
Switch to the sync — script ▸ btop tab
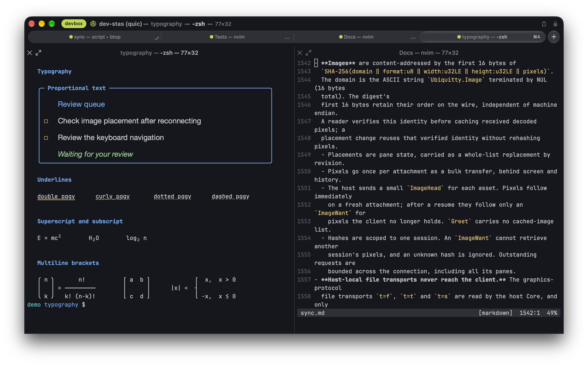click(95, 37)
